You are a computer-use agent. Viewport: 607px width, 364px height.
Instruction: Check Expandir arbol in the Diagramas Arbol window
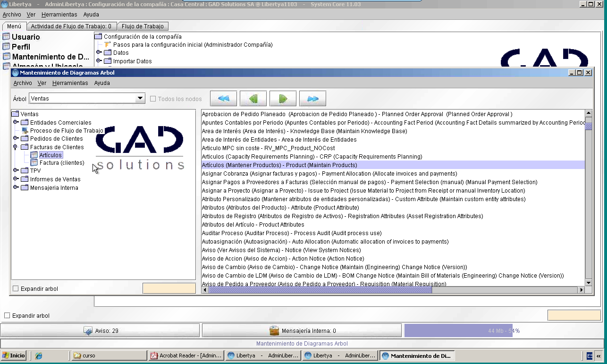[x=16, y=288]
